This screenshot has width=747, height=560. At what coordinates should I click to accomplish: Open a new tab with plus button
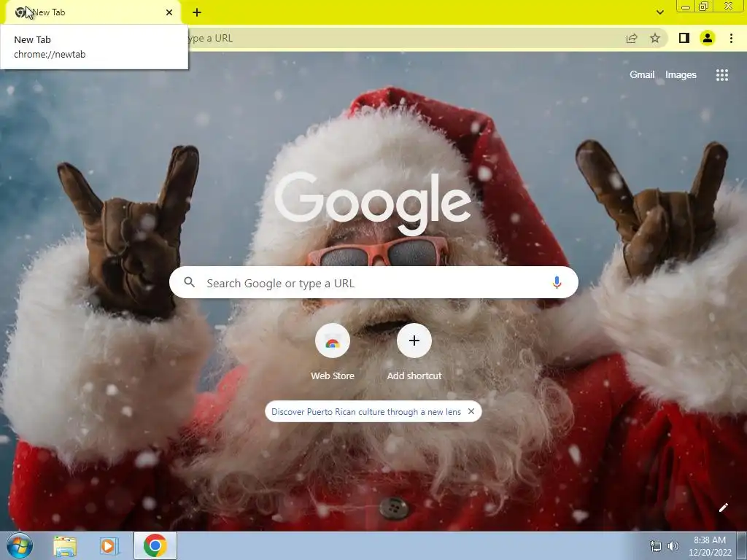pyautogui.click(x=197, y=12)
